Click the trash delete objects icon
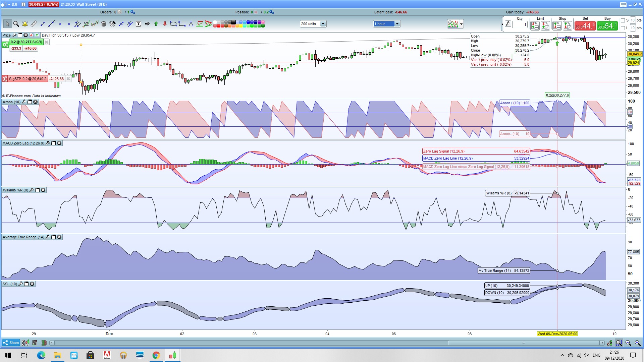This screenshot has height=362, width=644. point(104,24)
